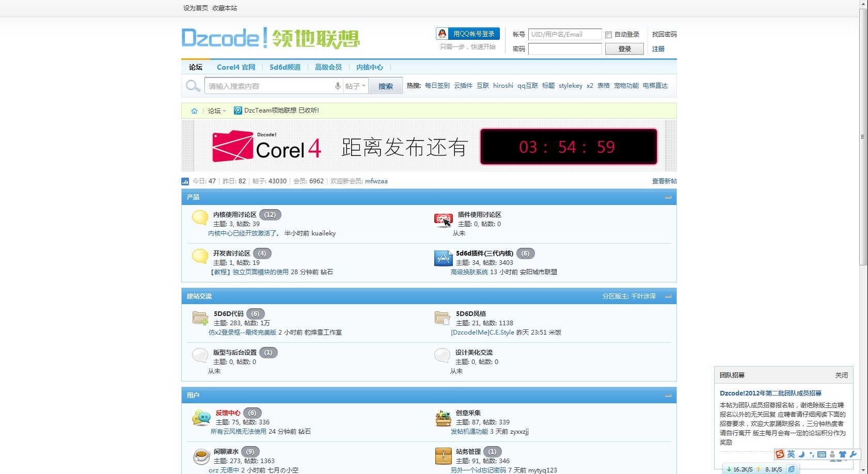Click the search magnifier icon
Screen dimensions: 868x474
tap(193, 86)
